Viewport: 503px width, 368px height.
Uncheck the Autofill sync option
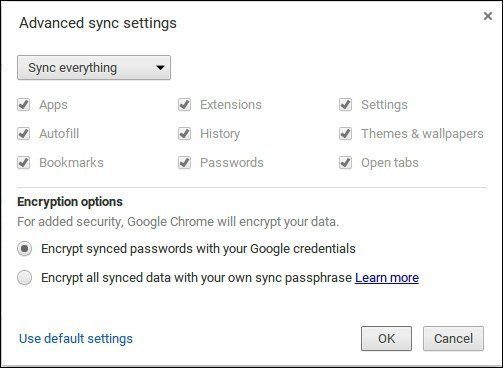24,134
